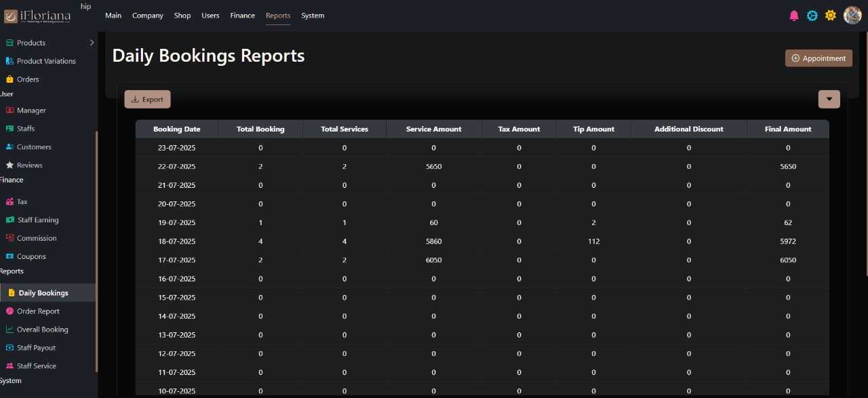The height and width of the screenshot is (398, 868).
Task: Open Staff Earning in sidebar
Action: click(x=38, y=220)
